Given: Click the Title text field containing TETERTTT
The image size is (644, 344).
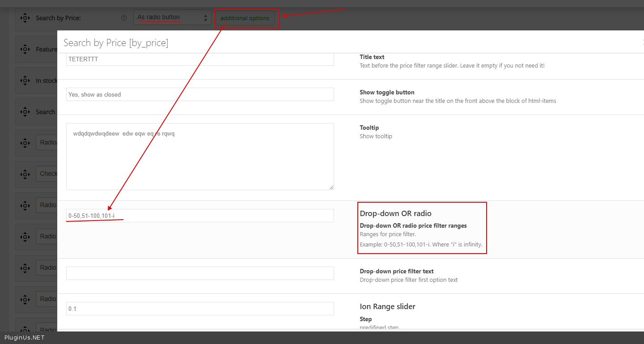Looking at the screenshot, I should tap(200, 59).
